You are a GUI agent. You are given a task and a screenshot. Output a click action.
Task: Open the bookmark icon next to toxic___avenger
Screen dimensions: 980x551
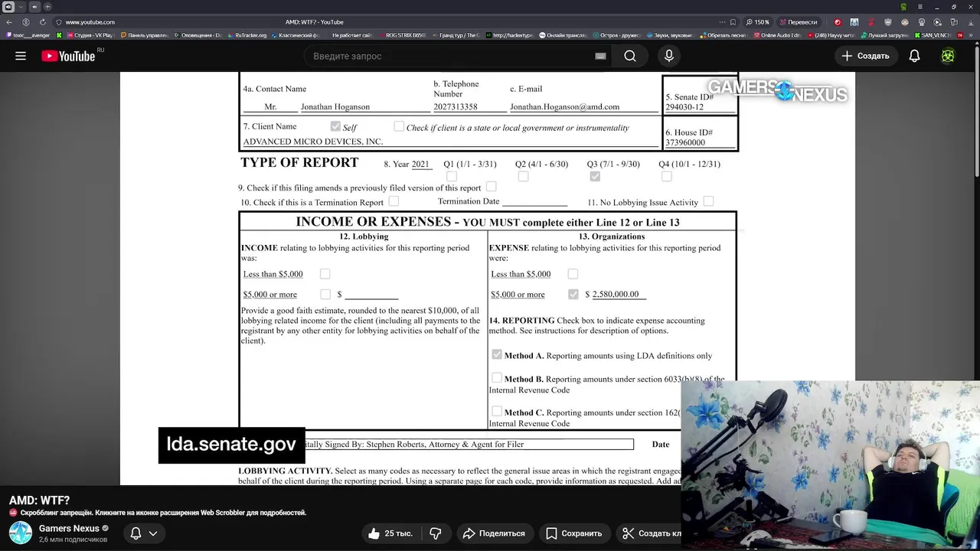pos(59,35)
